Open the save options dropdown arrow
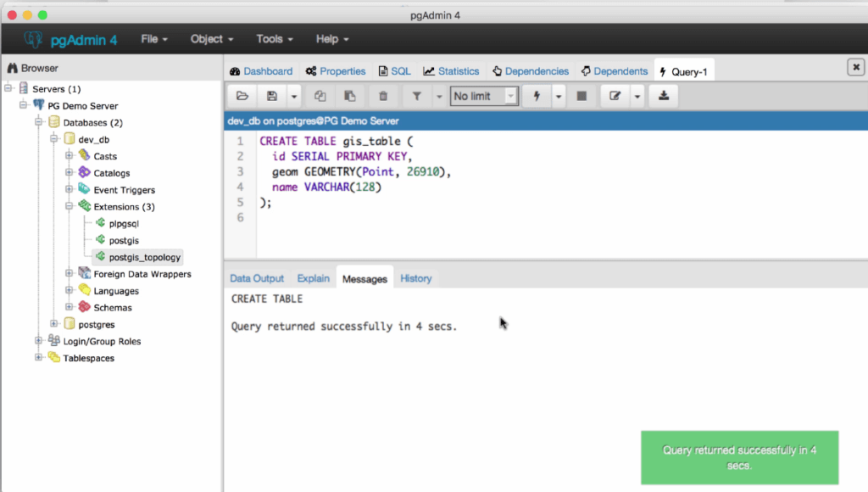 coord(295,96)
